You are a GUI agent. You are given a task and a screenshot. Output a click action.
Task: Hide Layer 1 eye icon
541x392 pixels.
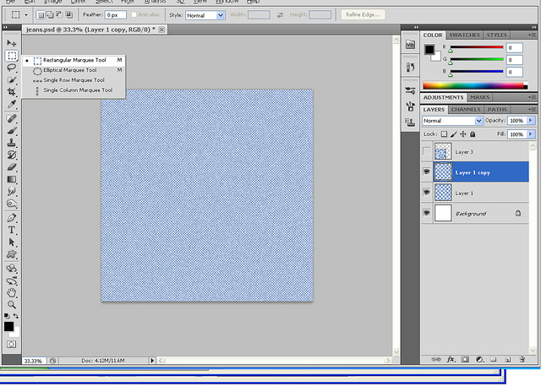(x=427, y=192)
